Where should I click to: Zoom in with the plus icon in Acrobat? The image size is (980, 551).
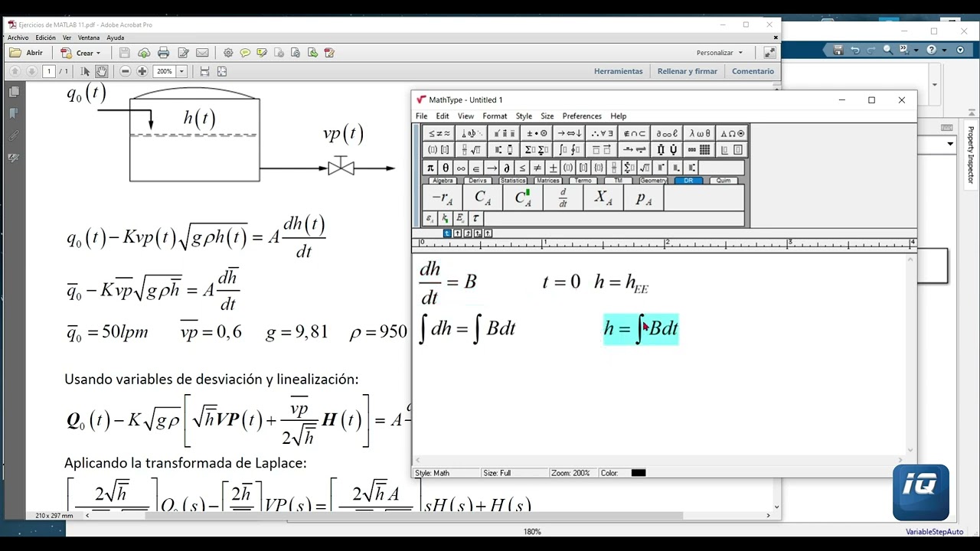(x=142, y=71)
